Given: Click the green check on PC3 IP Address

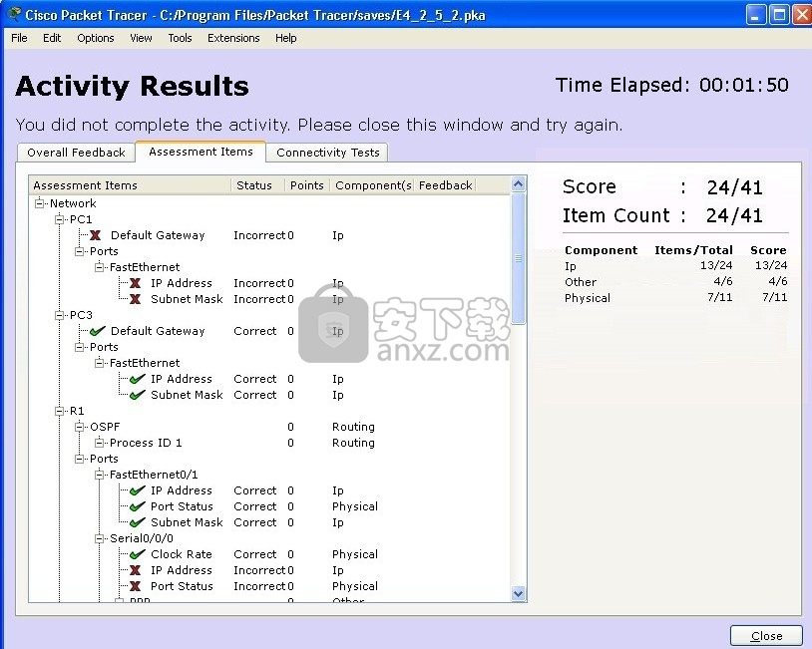Looking at the screenshot, I should [x=137, y=379].
